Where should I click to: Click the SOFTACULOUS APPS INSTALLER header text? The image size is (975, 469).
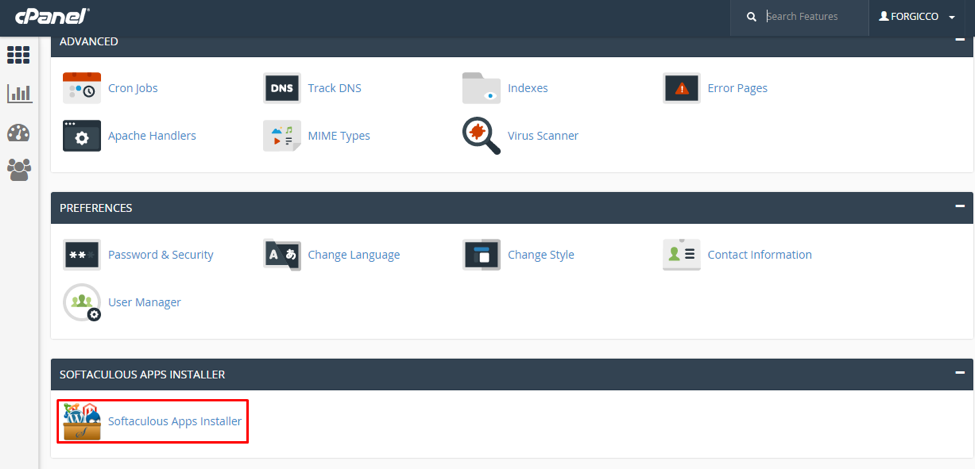pyautogui.click(x=142, y=374)
